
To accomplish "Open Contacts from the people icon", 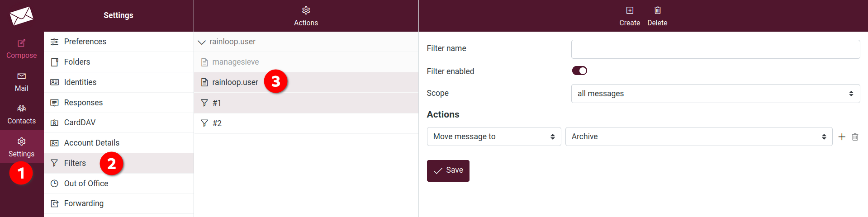I will click(x=21, y=108).
